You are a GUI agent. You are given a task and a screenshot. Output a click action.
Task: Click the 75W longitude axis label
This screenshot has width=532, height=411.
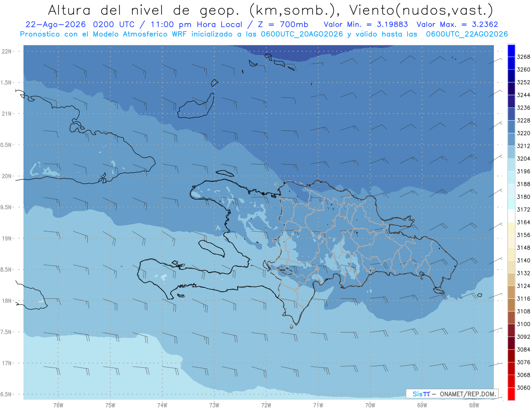pos(110,405)
